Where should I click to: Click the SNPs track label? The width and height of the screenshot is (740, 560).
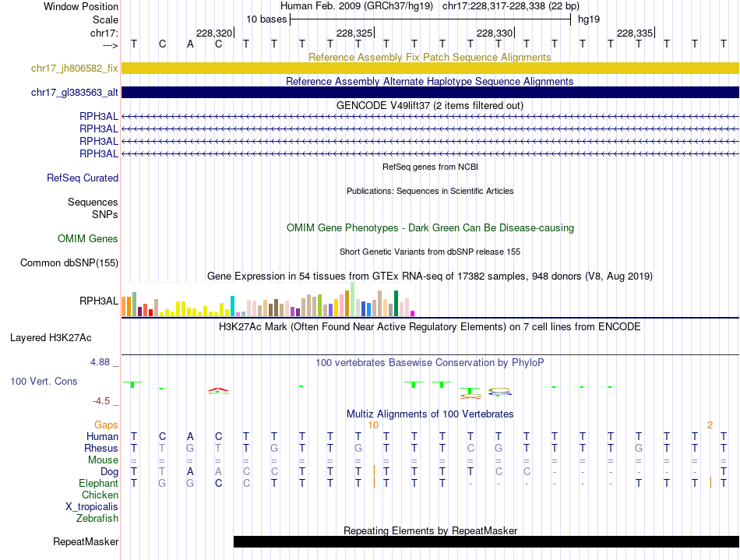(x=105, y=214)
